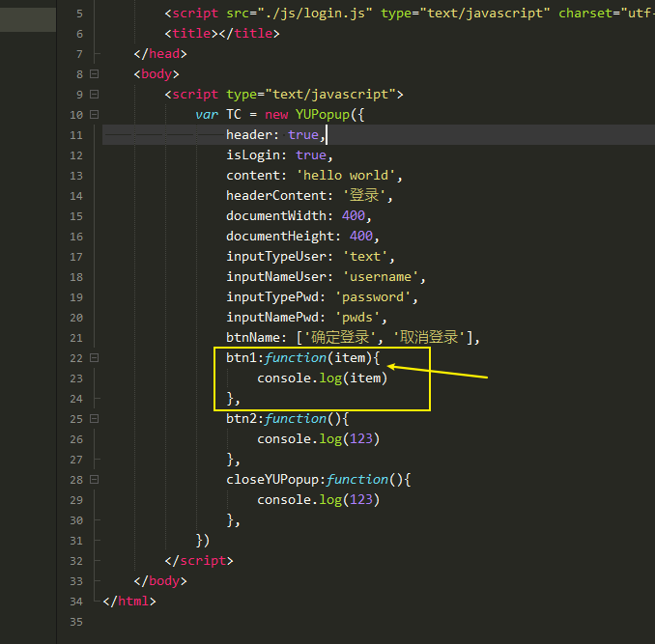This screenshot has width=655, height=644.
Task: Click the opening <body> tag on line 8
Action: click(157, 74)
